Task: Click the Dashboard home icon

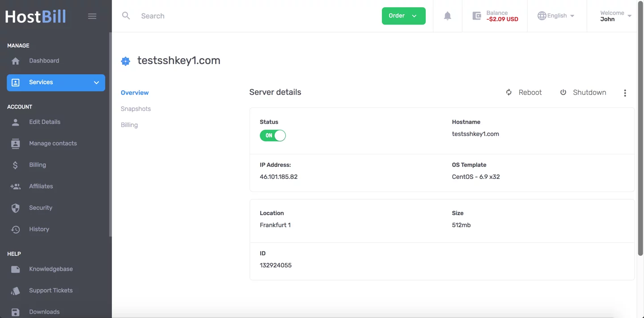Action: coord(16,61)
